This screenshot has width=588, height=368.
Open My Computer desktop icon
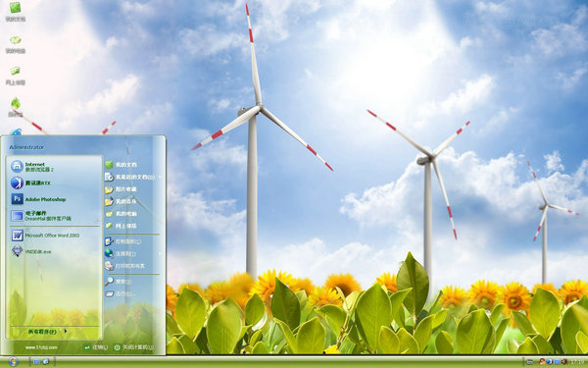pyautogui.click(x=16, y=44)
